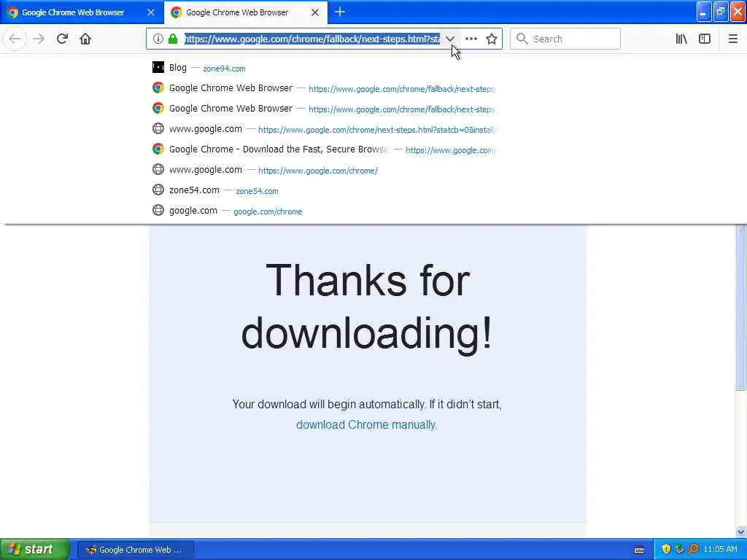
Task: Click globe icon beside zone54.com entry
Action: [x=158, y=190]
